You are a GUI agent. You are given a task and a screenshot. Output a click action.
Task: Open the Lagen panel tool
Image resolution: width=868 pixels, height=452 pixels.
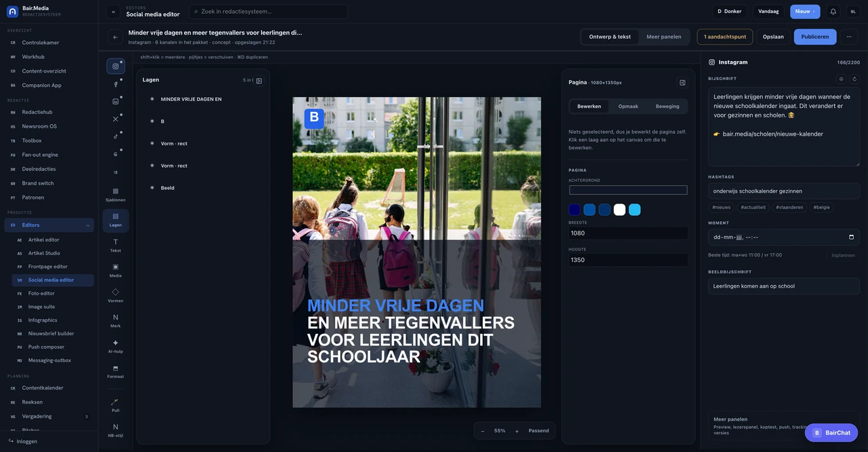(x=115, y=220)
